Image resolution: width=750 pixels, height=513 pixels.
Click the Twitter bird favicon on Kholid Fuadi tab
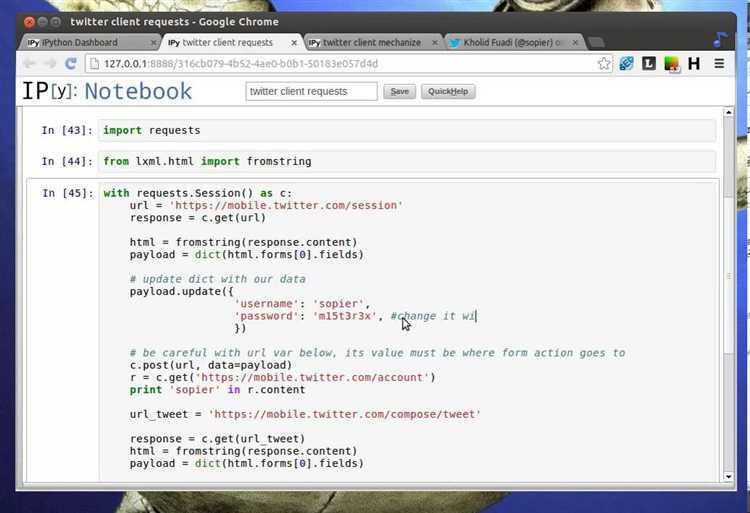[x=454, y=43]
